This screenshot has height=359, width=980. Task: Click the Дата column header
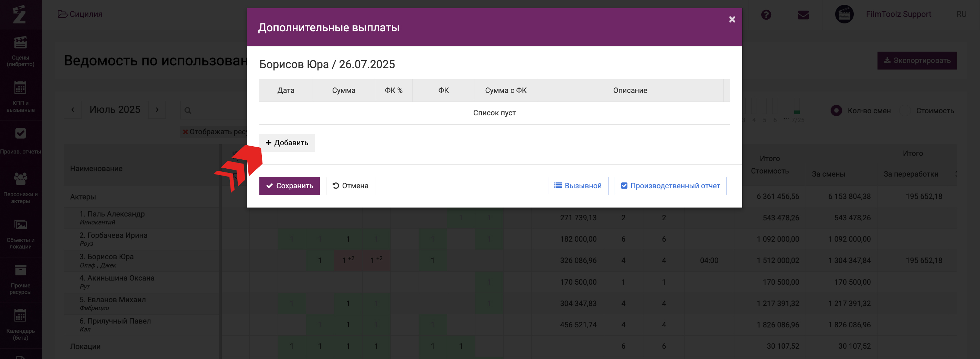286,91
